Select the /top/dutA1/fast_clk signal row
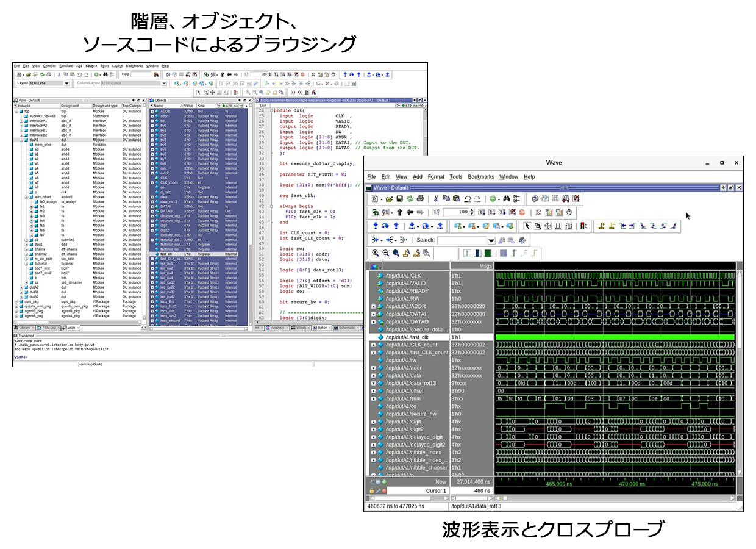Screen dimensions: 756x549 point(409,337)
